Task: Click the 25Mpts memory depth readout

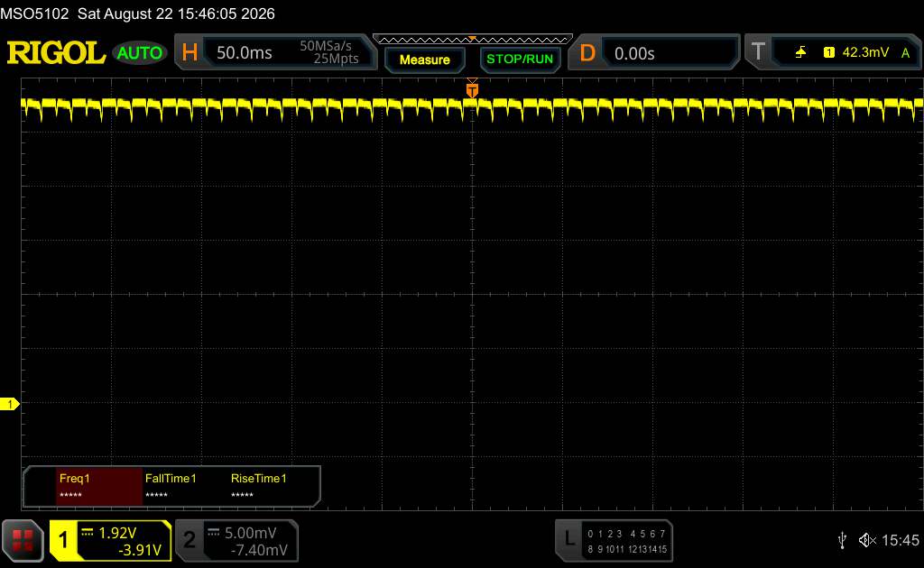Action: click(336, 59)
